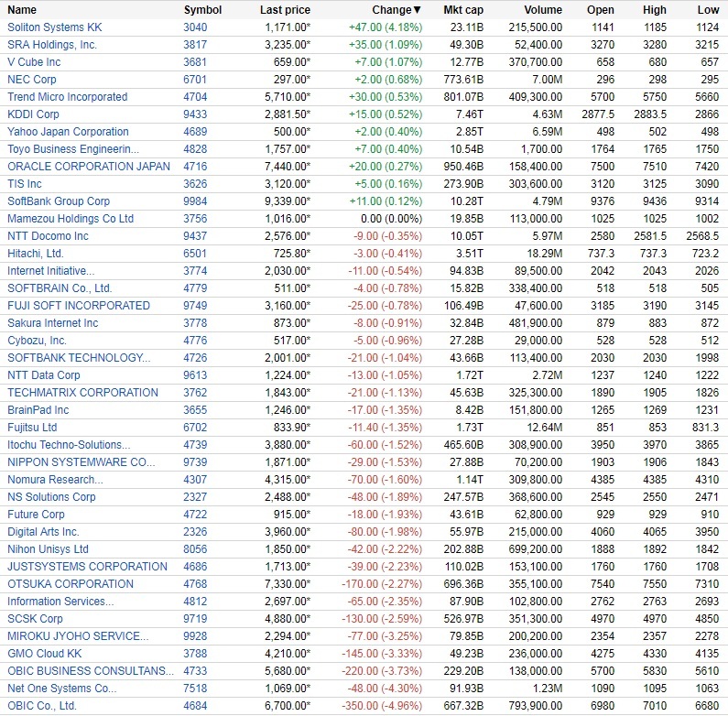Open the Fujitsu Ltd link
This screenshot has width=728, height=716.
pos(32,428)
